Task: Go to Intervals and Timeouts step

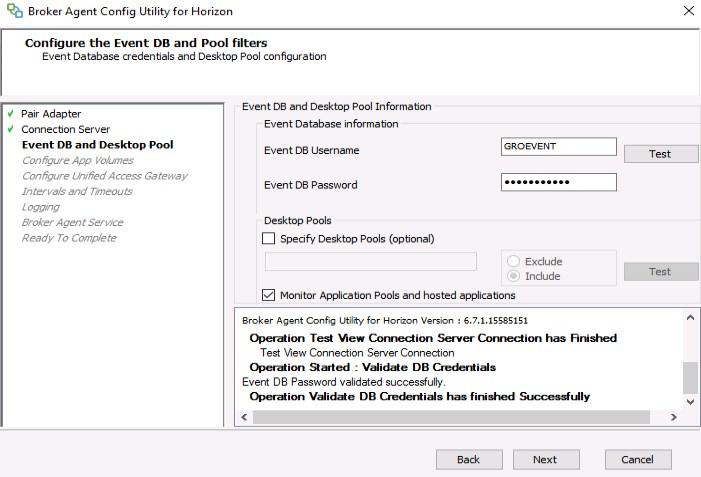Action: 77,191
